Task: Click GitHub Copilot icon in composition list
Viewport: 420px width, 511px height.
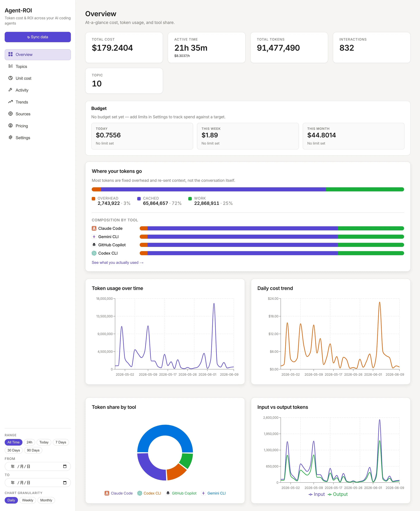Action: coord(94,245)
